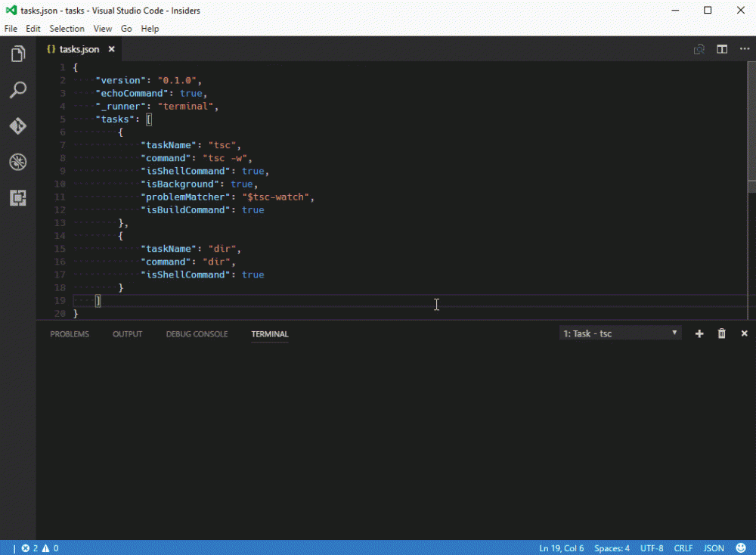Change language mode from JSON

point(714,548)
